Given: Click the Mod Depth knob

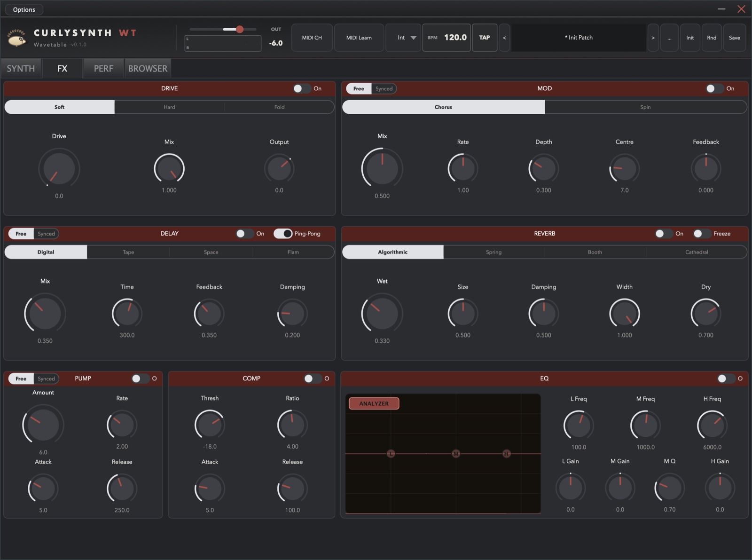Looking at the screenshot, I should (544, 168).
